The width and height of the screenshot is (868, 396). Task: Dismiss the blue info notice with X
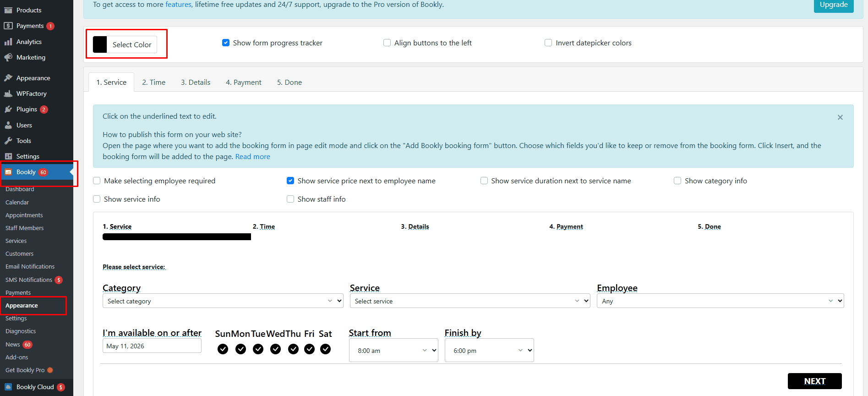[x=840, y=117]
